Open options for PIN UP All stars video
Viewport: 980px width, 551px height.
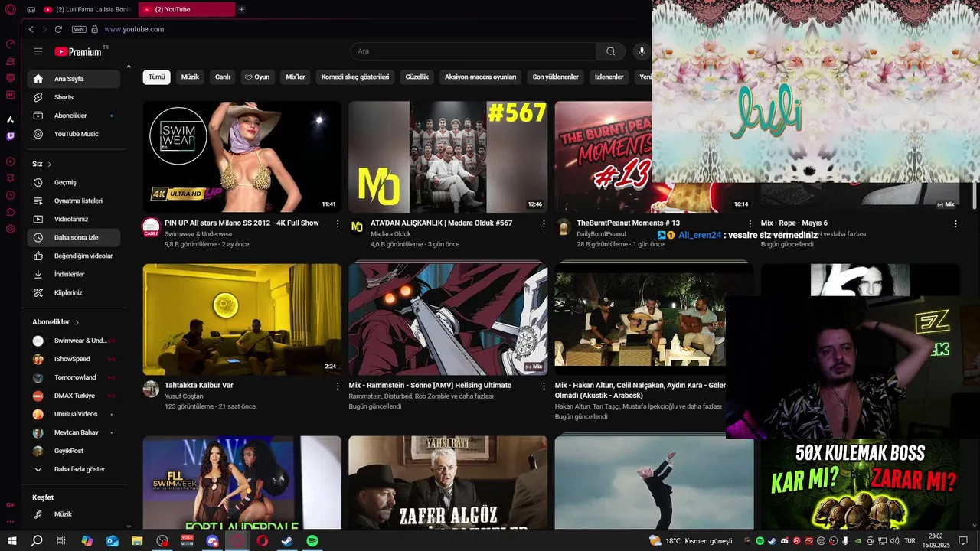coord(338,223)
